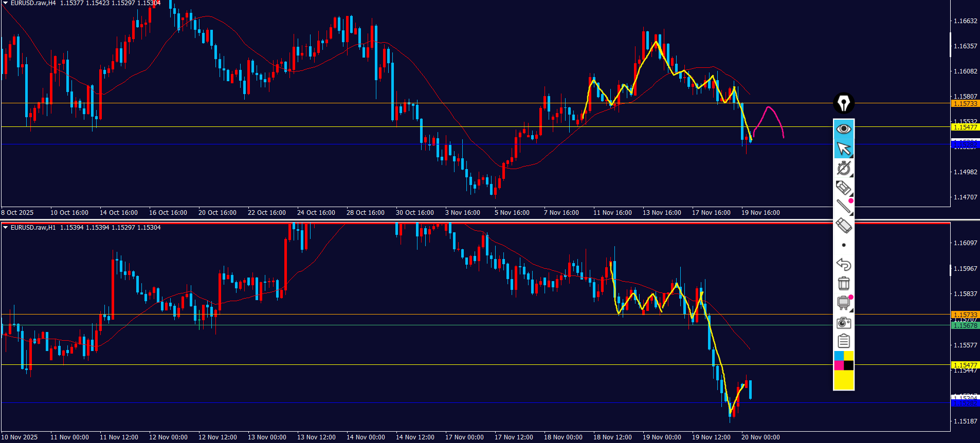Screen dimensions: 980x443
Task: Undo the last drawing stroke
Action: point(843,264)
